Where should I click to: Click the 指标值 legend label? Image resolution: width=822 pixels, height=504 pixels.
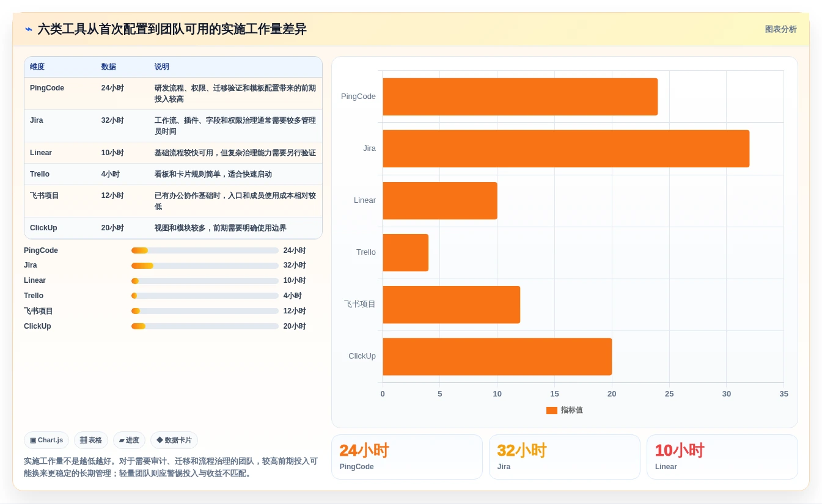572,411
